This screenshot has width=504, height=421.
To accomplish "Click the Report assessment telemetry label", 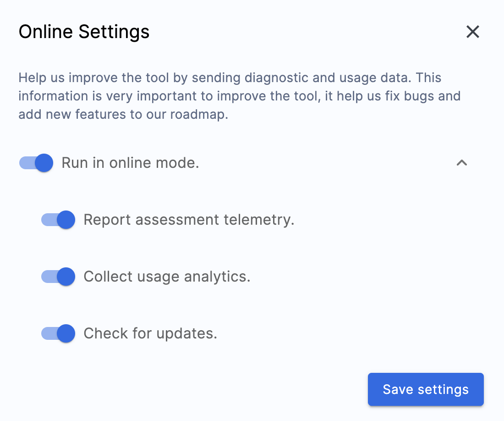I will 188,220.
